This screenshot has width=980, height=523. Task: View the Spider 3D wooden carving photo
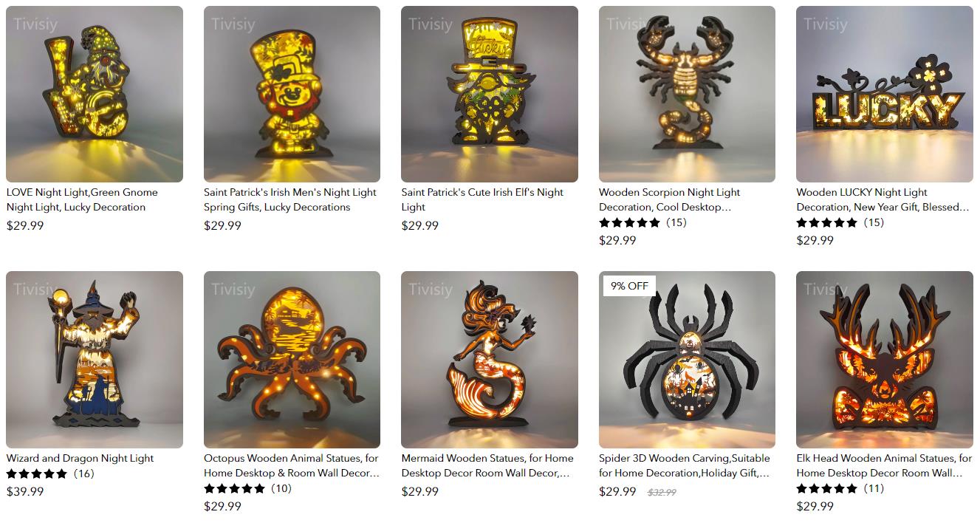point(687,360)
